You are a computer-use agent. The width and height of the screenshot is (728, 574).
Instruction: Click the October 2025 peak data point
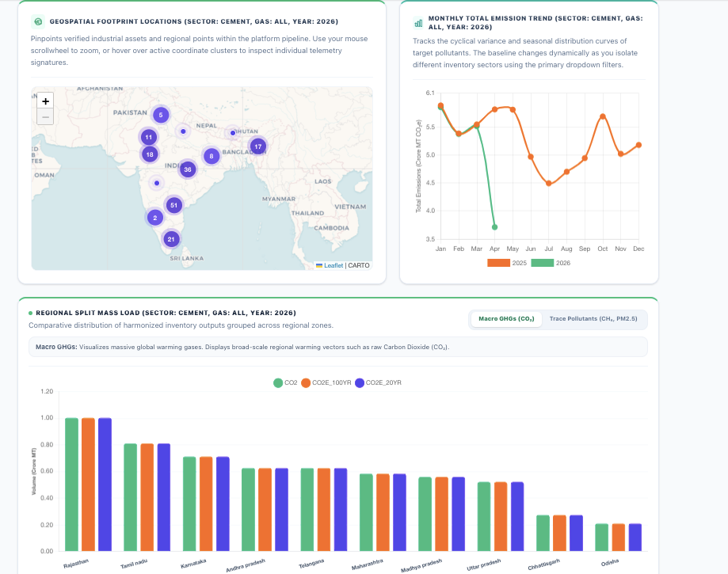pyautogui.click(x=603, y=116)
